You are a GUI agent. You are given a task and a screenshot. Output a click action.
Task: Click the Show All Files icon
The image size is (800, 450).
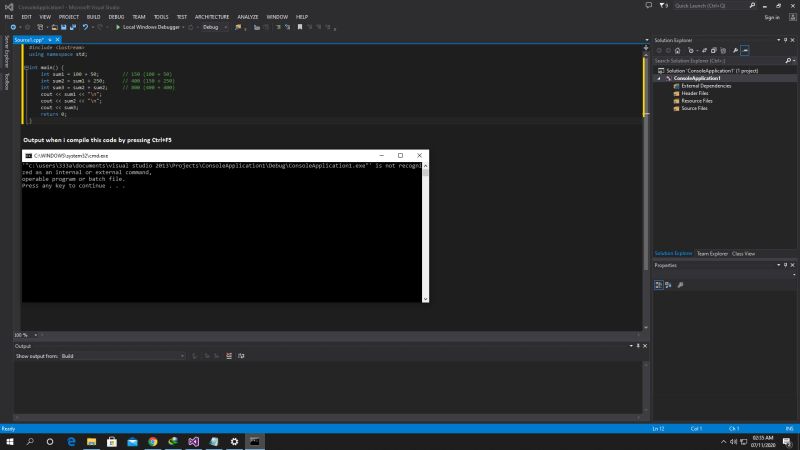[723, 51]
